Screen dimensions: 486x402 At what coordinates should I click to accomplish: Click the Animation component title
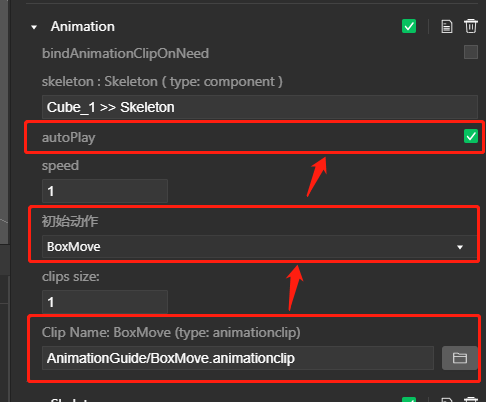pyautogui.click(x=83, y=27)
